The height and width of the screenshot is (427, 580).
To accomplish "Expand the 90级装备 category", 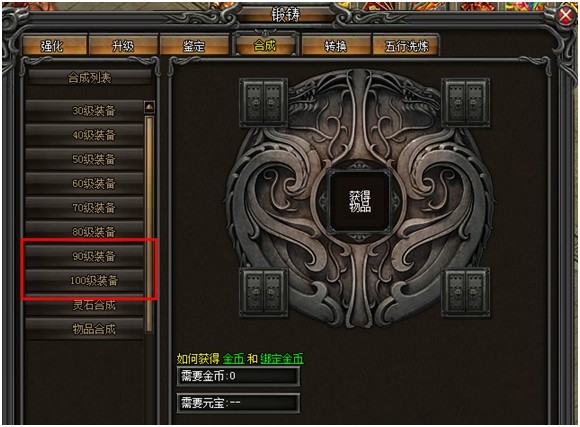I will [85, 256].
